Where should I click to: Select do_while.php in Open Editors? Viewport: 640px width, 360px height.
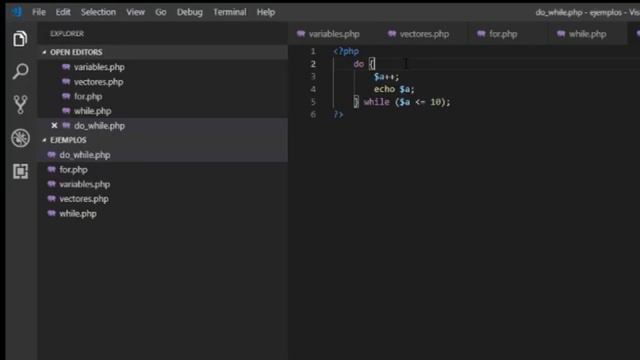pos(163,126)
